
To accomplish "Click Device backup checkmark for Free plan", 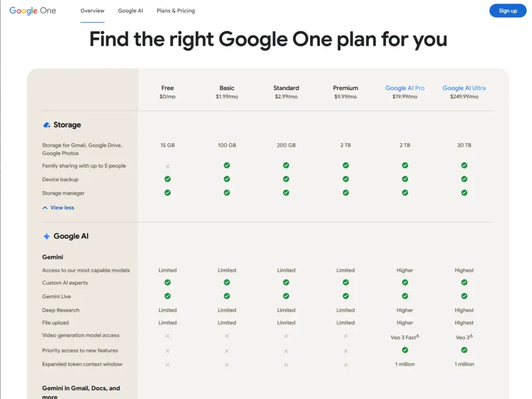I will [x=167, y=179].
